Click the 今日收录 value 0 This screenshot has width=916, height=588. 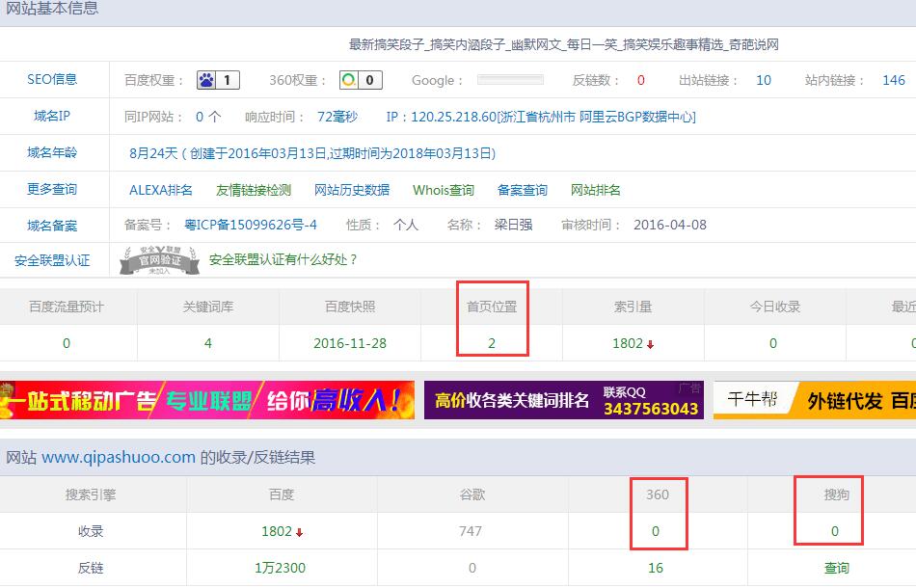773,343
